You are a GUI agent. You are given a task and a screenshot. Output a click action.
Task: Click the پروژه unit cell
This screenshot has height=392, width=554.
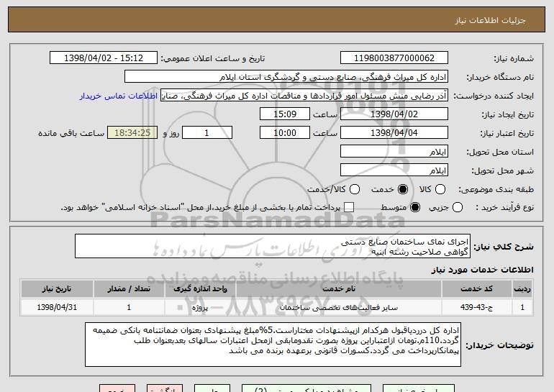click(200, 307)
